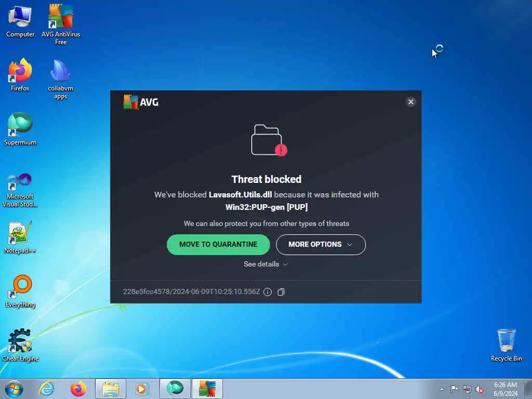
Task: Click 'We can also protect you' text
Action: pos(267,223)
